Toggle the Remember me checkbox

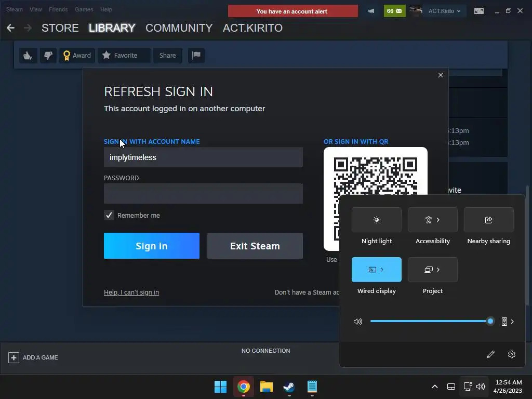click(x=109, y=215)
